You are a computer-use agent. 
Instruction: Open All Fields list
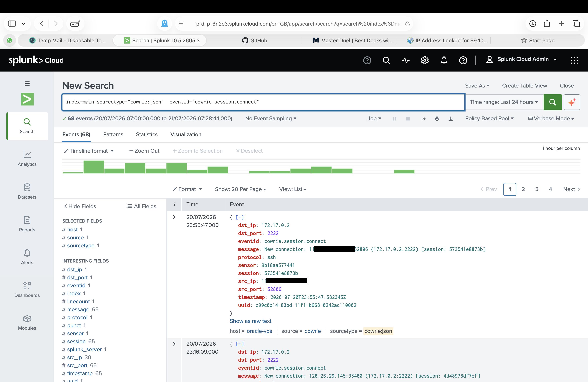[141, 207]
